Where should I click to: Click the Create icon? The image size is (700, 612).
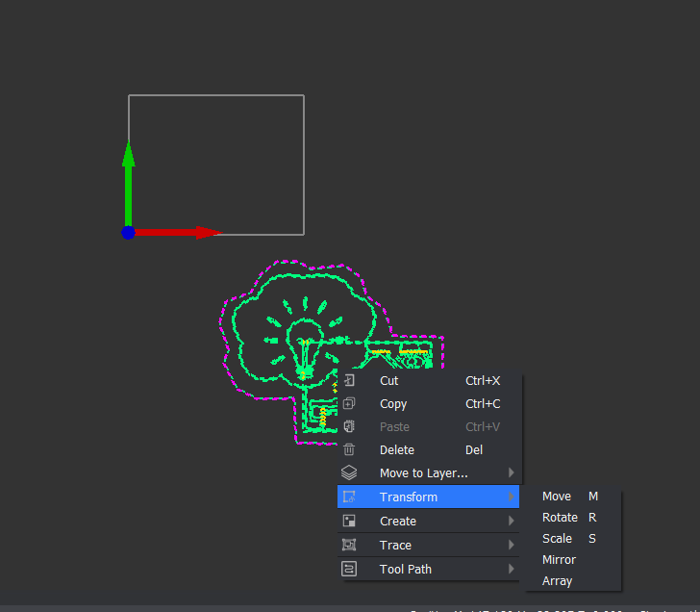[349, 521]
